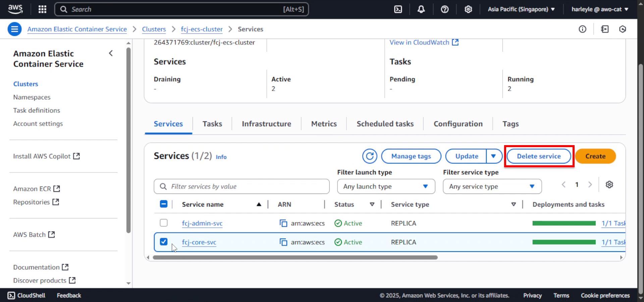The height and width of the screenshot is (302, 644).
Task: Uncheck the fcj-core-svc checkbox
Action: pyautogui.click(x=164, y=242)
